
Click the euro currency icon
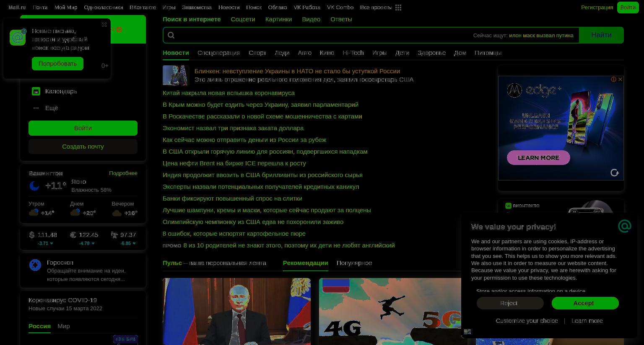click(x=73, y=235)
